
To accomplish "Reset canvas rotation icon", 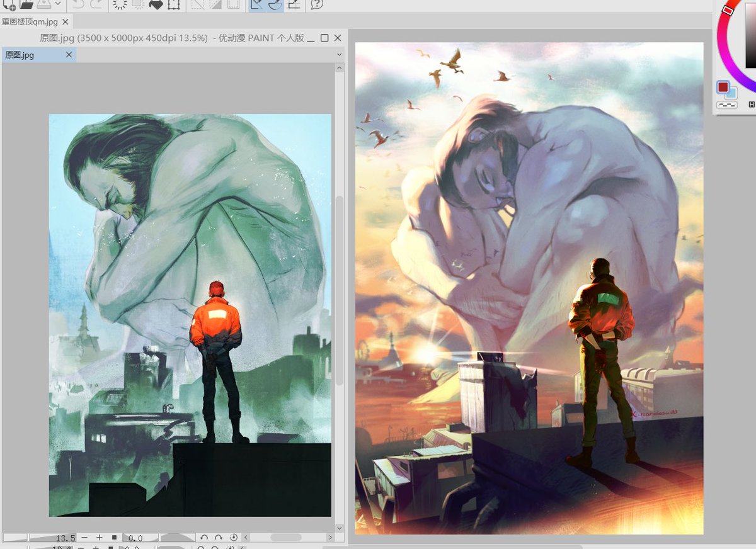I will click(234, 538).
